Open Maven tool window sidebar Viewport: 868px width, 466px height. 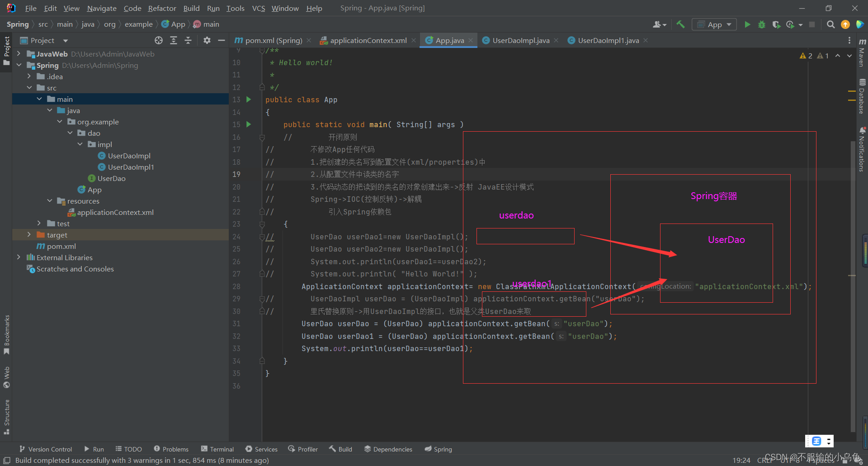(862, 52)
